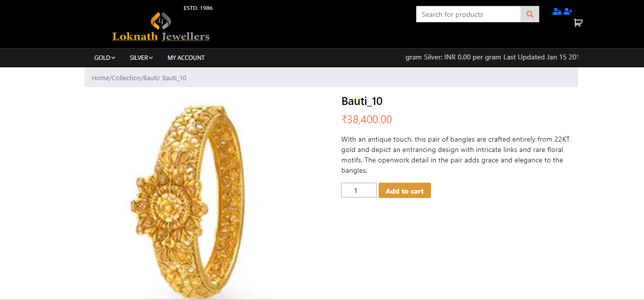The width and height of the screenshot is (644, 300).
Task: Click the Add to cart button
Action: [x=405, y=191]
